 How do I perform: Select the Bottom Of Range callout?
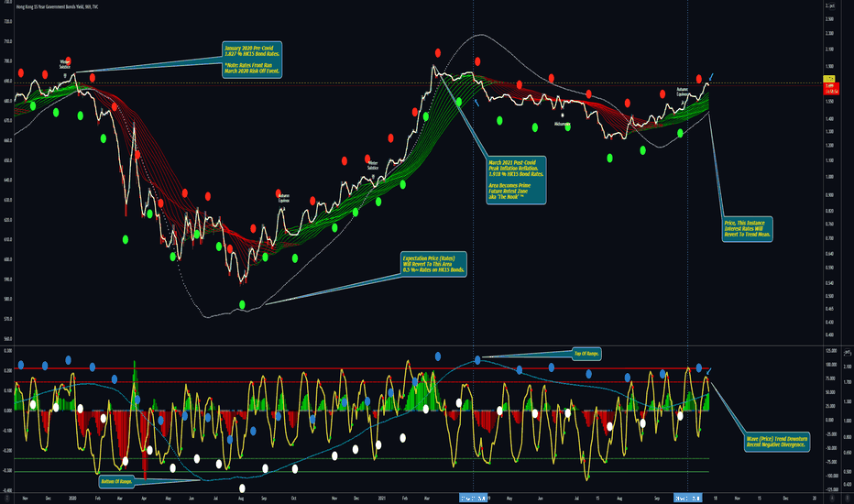tap(116, 482)
